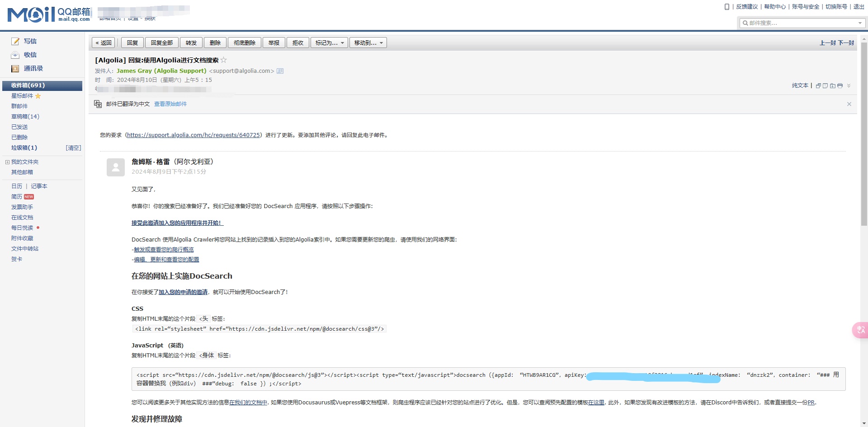Open the 移动到 dropdown

pyautogui.click(x=368, y=43)
